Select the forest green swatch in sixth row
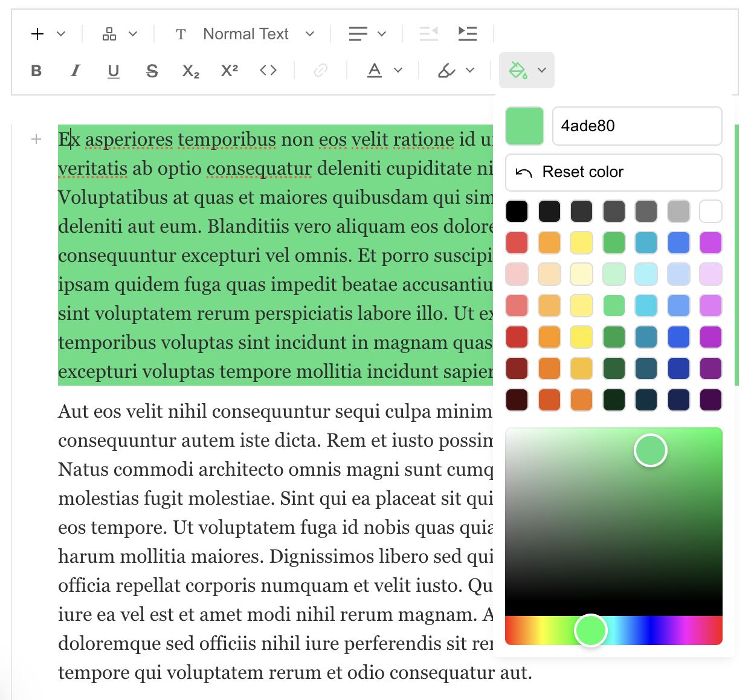Image resolution: width=754 pixels, height=700 pixels. pos(614,368)
